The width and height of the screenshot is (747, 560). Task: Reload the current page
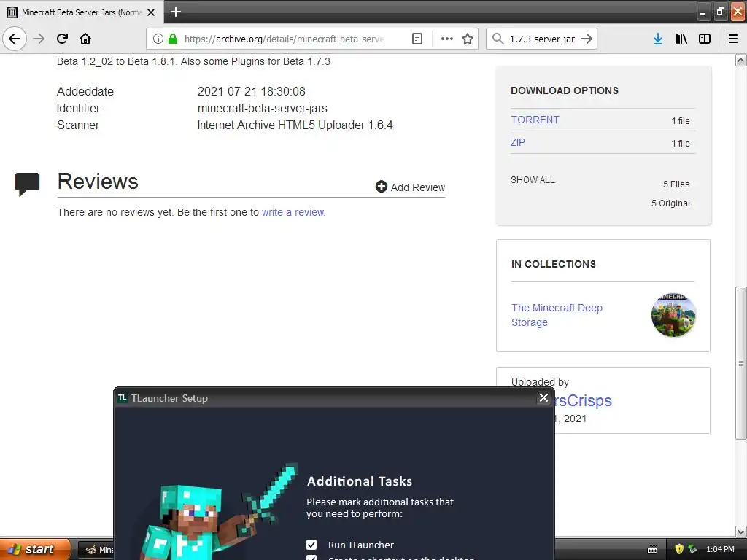point(62,39)
